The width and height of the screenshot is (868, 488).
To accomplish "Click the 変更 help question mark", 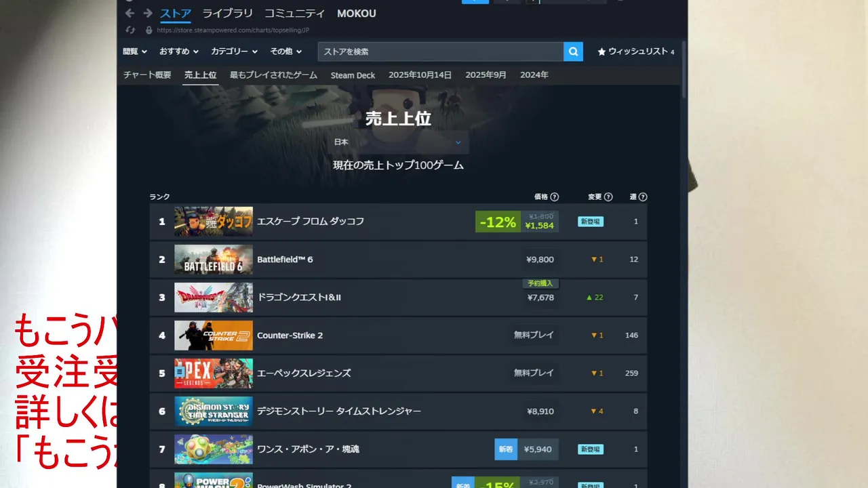I will [608, 197].
